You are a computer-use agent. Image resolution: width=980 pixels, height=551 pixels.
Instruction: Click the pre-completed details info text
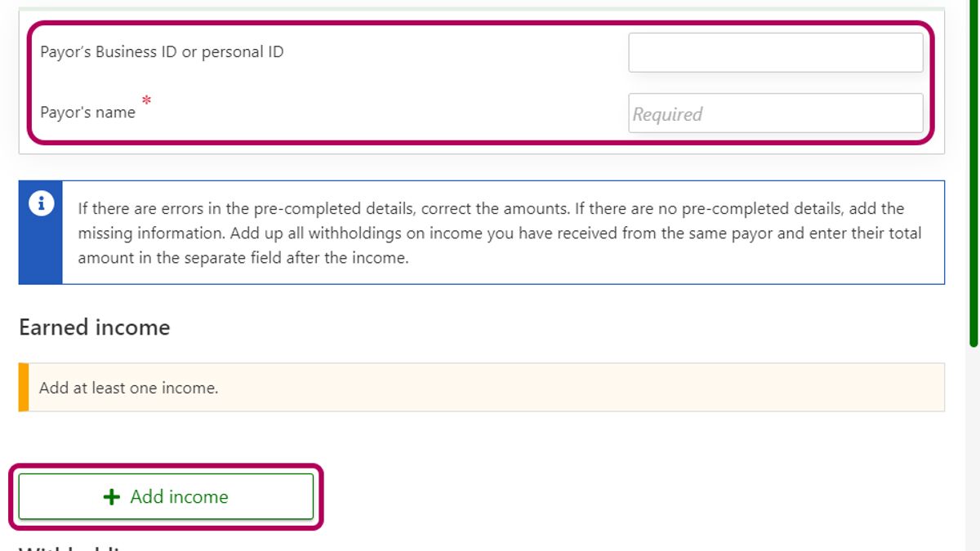pyautogui.click(x=490, y=209)
